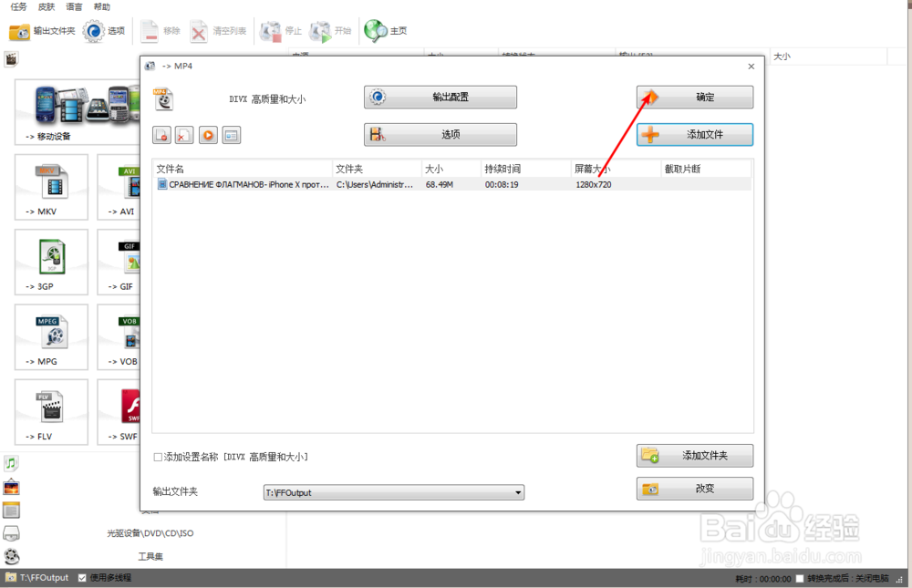The image size is (912, 588).
Task: Select the FLV conversion tile
Action: (51, 412)
